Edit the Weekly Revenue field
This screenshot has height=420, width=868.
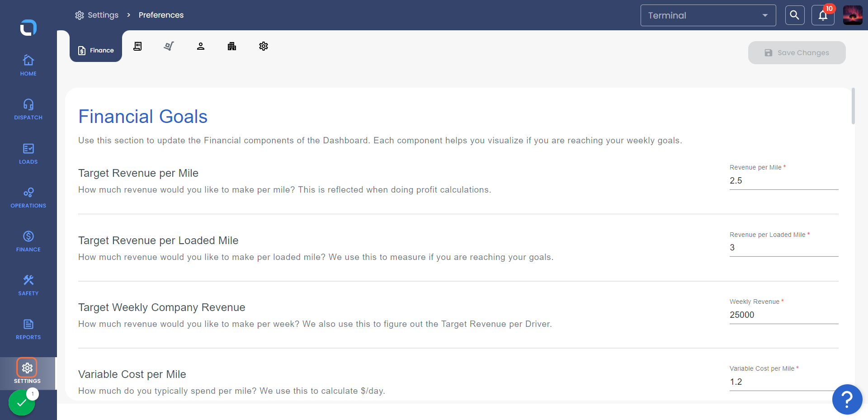[x=784, y=315]
